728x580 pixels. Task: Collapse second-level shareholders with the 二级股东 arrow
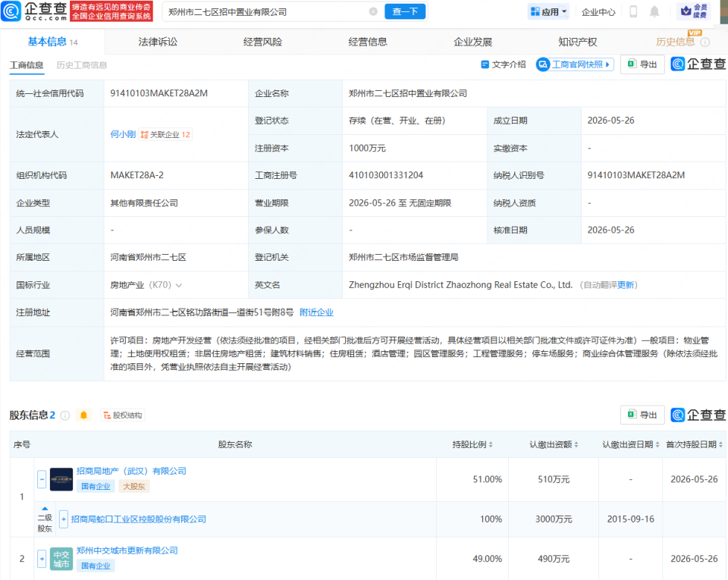pyautogui.click(x=45, y=509)
